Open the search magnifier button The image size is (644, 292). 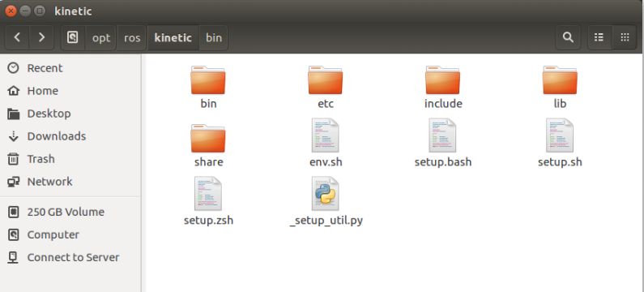coord(568,37)
